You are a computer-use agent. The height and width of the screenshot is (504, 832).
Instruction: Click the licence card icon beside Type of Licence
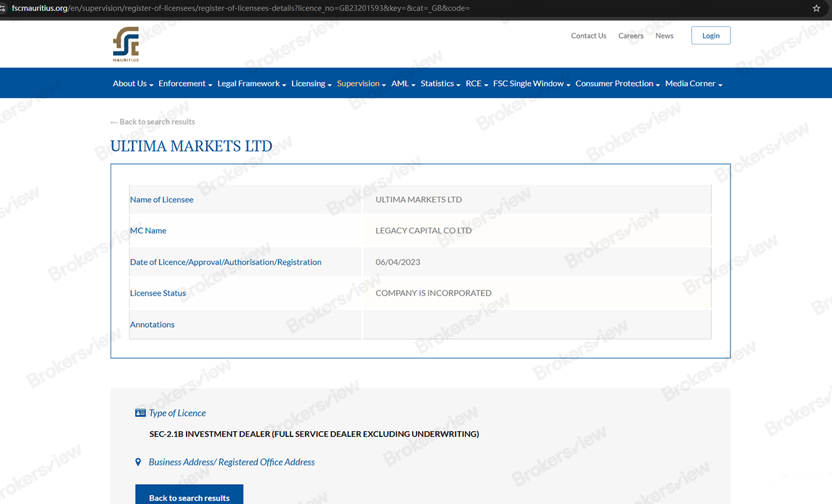[140, 412]
